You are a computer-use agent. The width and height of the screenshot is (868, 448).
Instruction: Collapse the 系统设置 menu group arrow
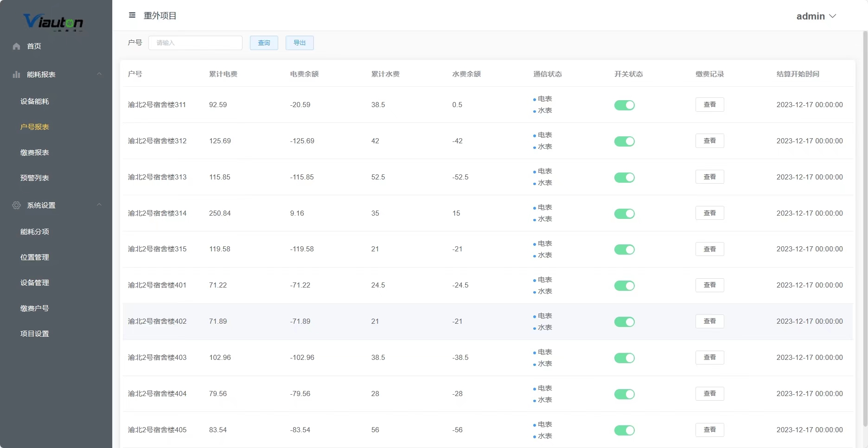coord(99,205)
